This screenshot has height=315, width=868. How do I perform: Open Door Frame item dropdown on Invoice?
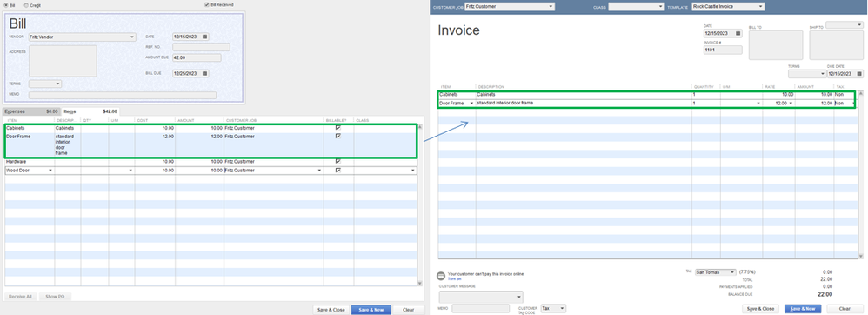tap(471, 103)
